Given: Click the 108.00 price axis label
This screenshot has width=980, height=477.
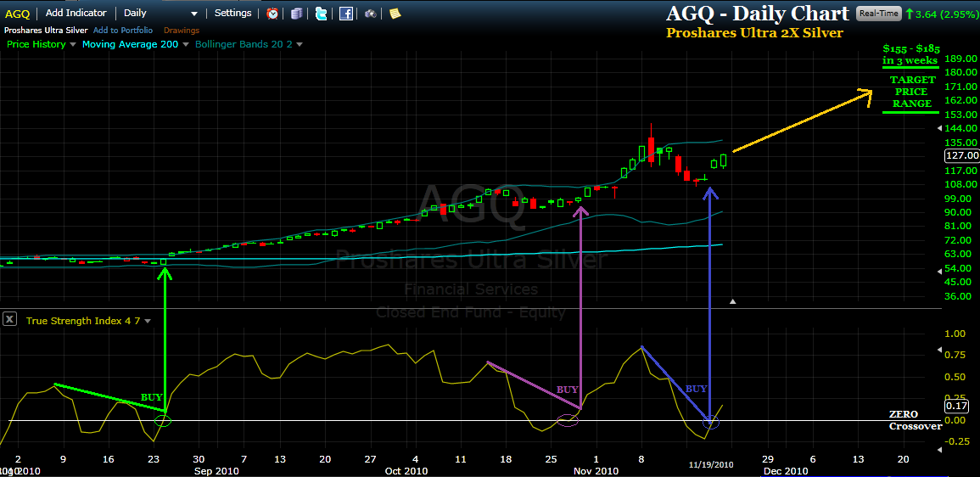Looking at the screenshot, I should point(961,184).
